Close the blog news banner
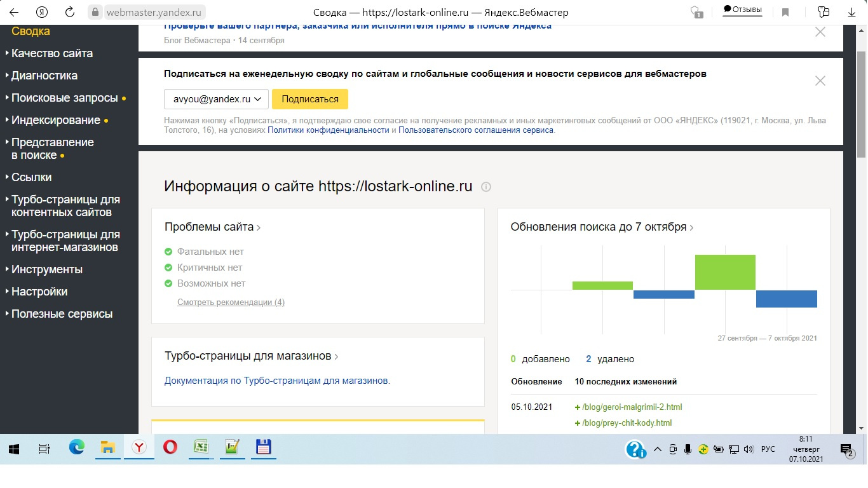The width and height of the screenshot is (868, 488). (x=820, y=32)
